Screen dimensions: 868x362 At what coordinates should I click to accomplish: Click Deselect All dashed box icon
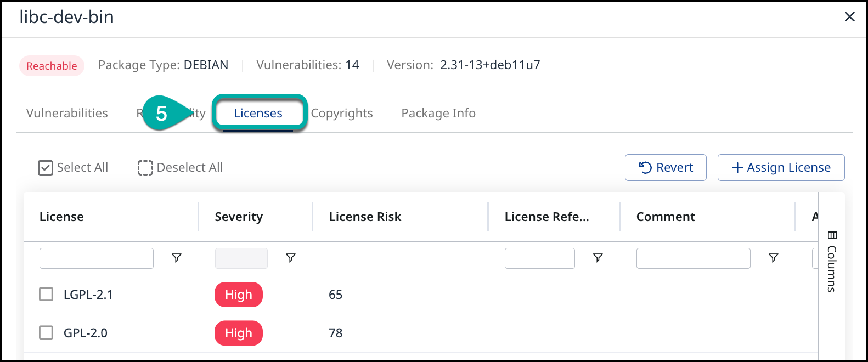point(145,168)
